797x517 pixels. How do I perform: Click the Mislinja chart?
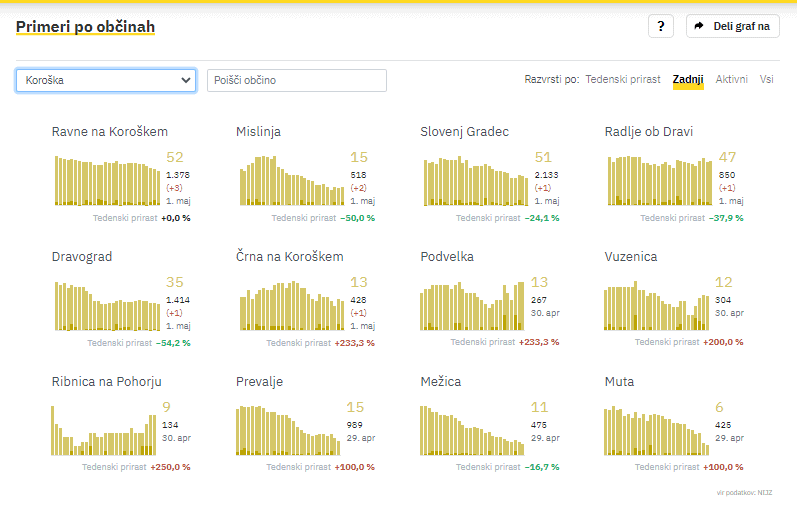coord(291,180)
